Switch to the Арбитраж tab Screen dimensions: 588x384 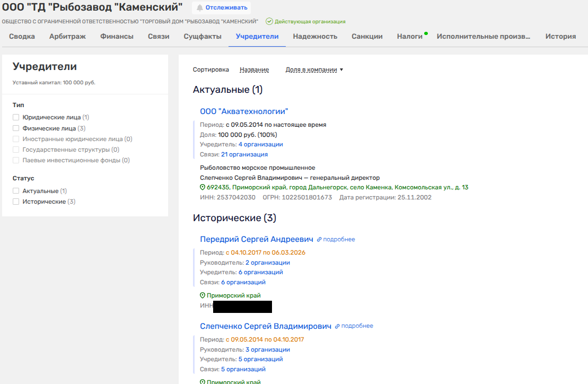click(67, 37)
